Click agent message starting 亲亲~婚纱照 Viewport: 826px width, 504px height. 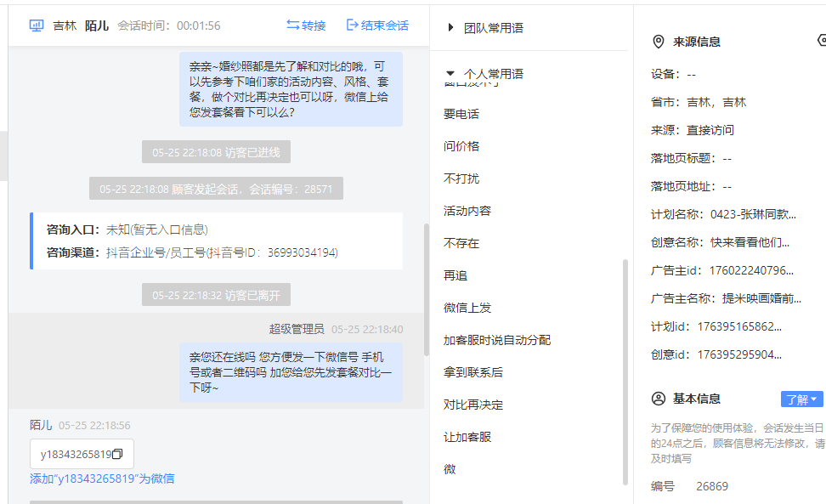click(291, 89)
